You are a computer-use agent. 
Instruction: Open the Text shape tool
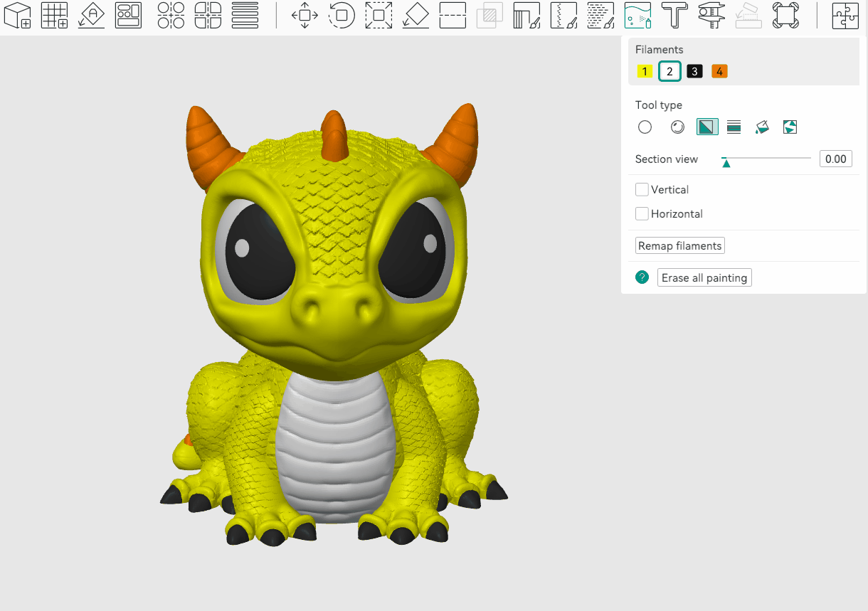point(674,15)
